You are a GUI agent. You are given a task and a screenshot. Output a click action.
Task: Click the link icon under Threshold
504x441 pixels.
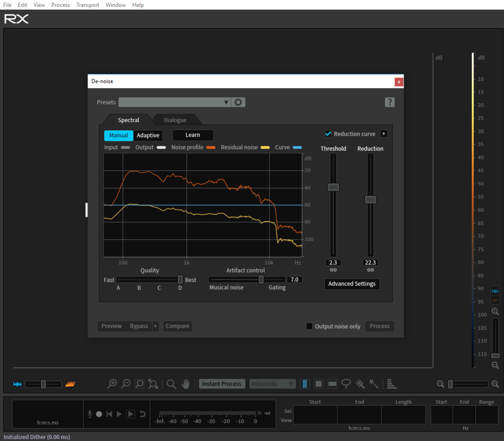pyautogui.click(x=333, y=270)
